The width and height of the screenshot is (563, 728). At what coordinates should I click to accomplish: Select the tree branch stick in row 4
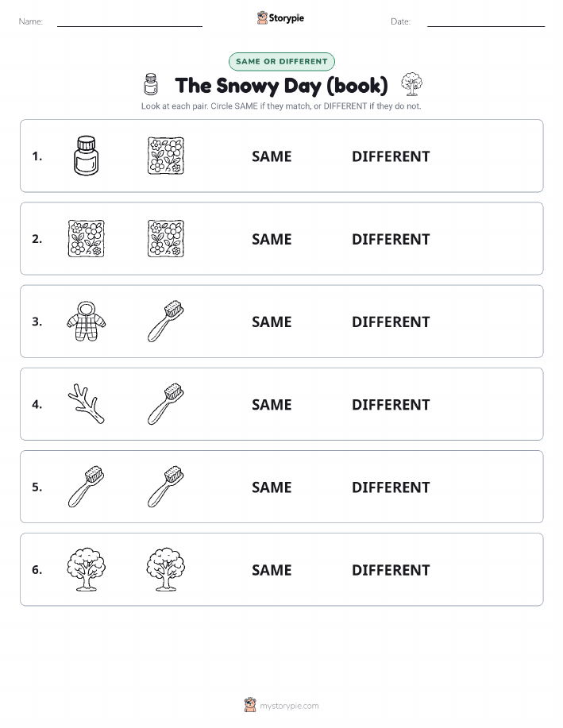tap(86, 403)
